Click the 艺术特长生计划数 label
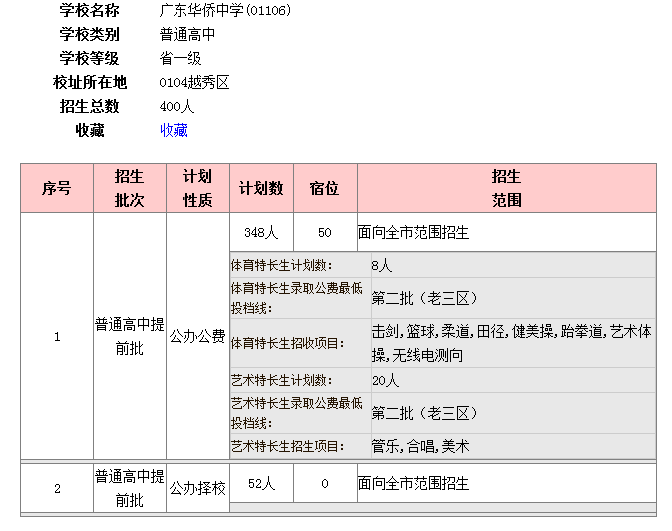This screenshot has width=672, height=531. tap(282, 380)
